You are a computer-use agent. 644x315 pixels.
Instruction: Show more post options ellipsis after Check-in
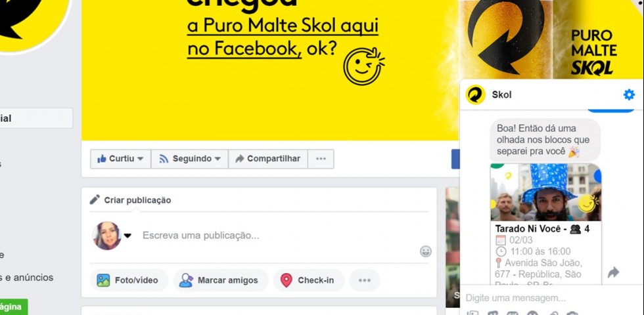click(x=364, y=280)
